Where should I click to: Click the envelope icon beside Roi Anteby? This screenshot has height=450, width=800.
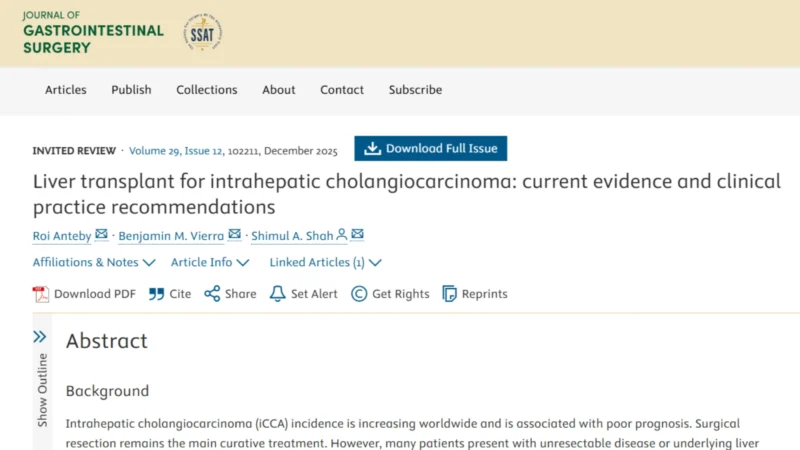tap(101, 235)
